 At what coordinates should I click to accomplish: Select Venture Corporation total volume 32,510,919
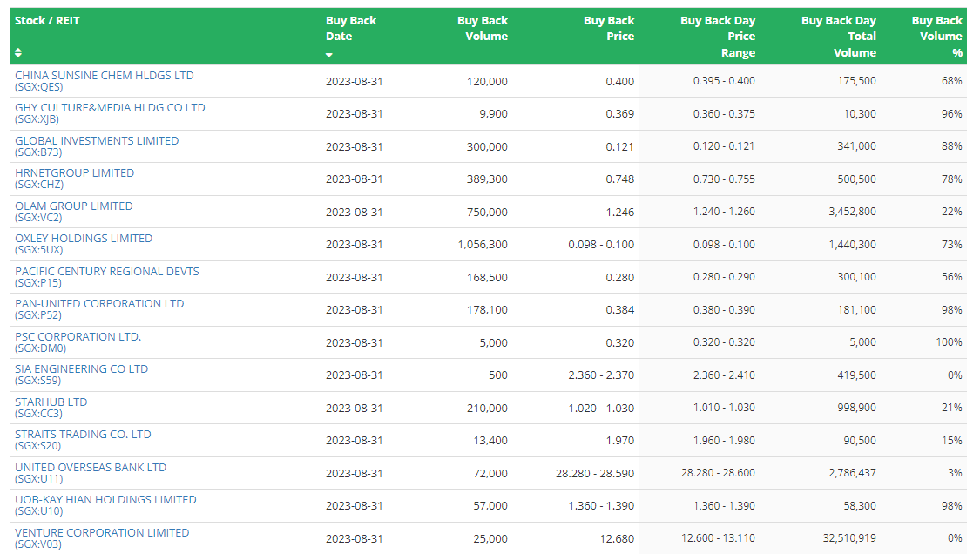[849, 537]
